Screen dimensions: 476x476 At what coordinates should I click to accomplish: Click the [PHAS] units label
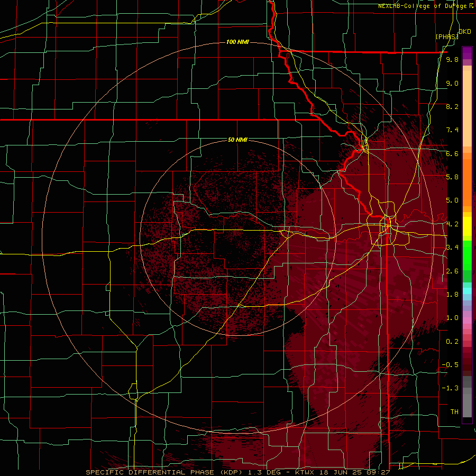tap(447, 36)
